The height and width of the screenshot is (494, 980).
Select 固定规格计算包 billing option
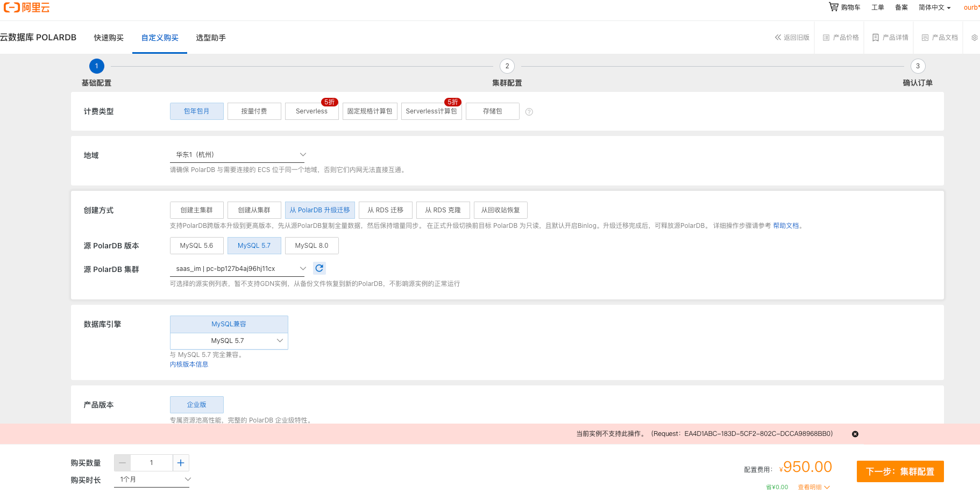370,111
